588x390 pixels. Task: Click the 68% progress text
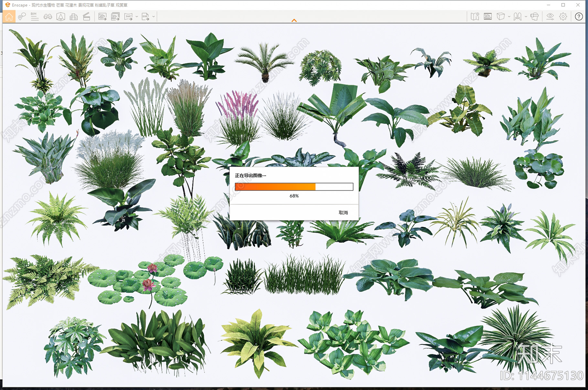tap(294, 196)
